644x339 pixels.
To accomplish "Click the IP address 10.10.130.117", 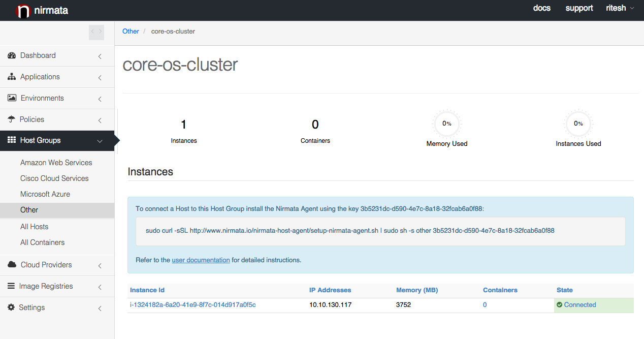I will pos(331,305).
